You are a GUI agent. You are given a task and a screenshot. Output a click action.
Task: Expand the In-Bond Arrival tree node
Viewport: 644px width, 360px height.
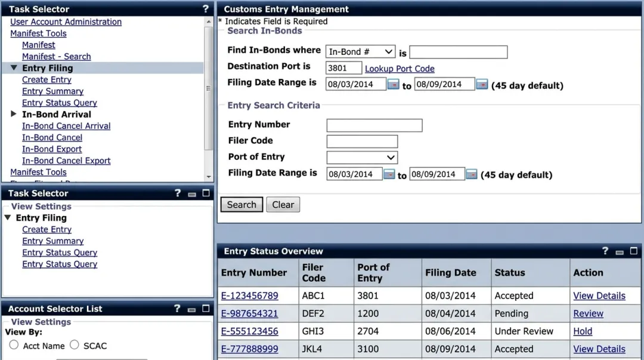[x=14, y=114]
